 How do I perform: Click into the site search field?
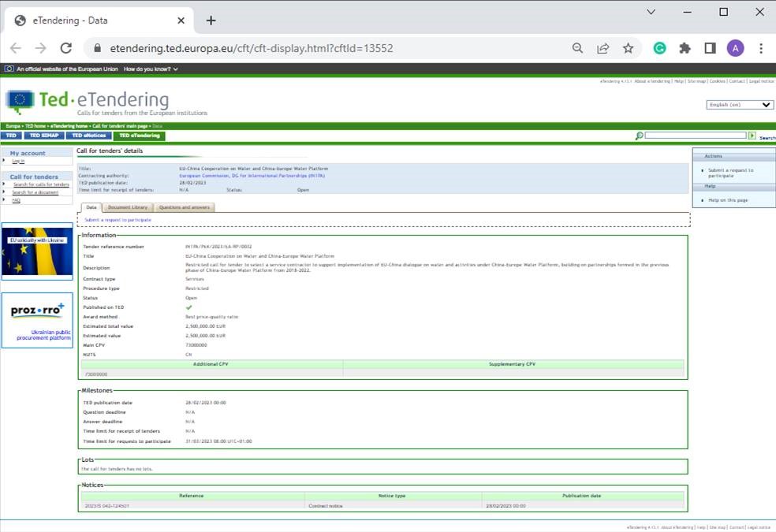tap(696, 135)
